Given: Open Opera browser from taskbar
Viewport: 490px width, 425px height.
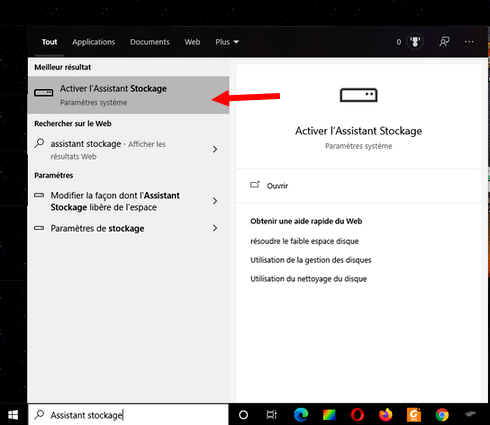Looking at the screenshot, I should [357, 415].
